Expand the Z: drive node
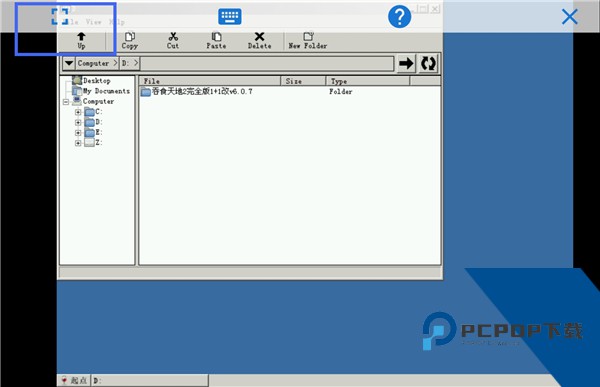The width and height of the screenshot is (600, 387). pyautogui.click(x=78, y=143)
